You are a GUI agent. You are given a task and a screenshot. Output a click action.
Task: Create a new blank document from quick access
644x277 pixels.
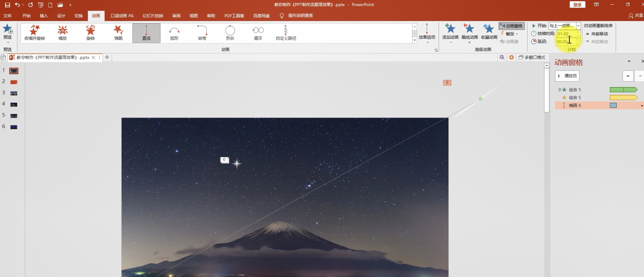(50, 5)
